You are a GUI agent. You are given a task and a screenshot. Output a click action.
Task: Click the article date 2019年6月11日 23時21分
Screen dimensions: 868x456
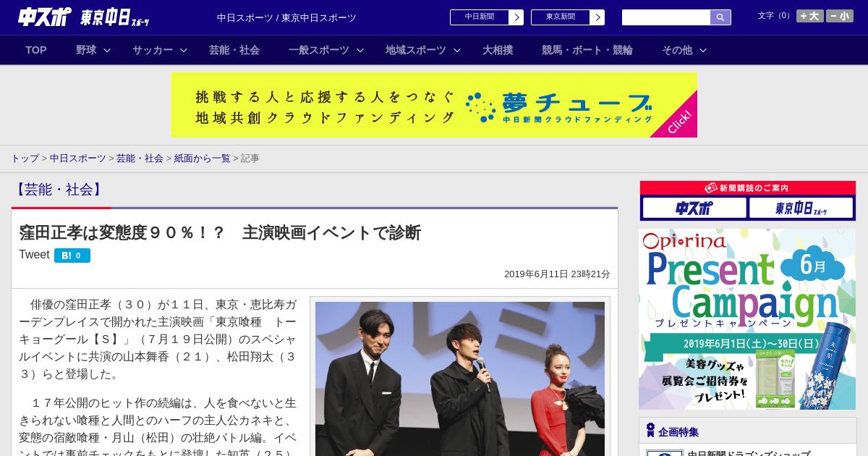557,274
